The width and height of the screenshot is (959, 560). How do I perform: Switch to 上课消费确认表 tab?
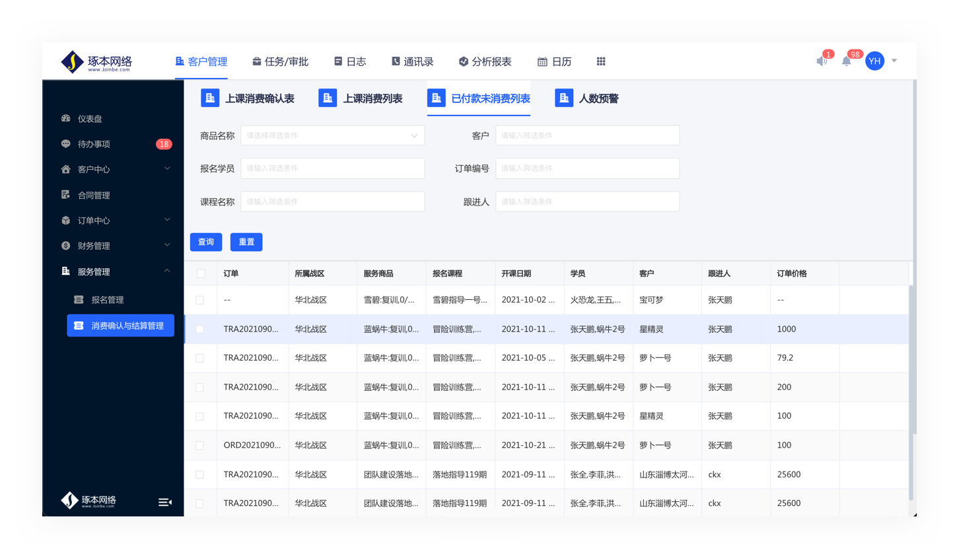coord(248,98)
